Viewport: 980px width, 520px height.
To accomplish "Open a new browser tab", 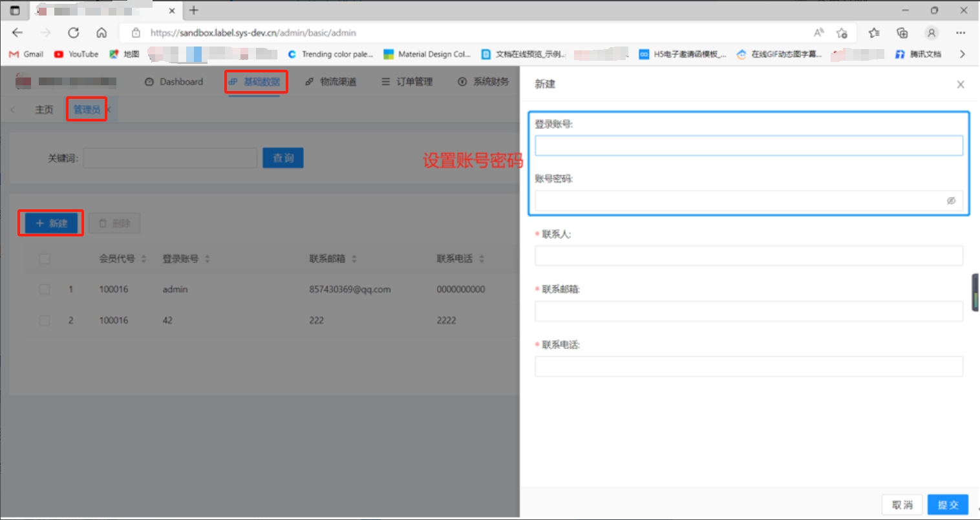I will (x=194, y=10).
